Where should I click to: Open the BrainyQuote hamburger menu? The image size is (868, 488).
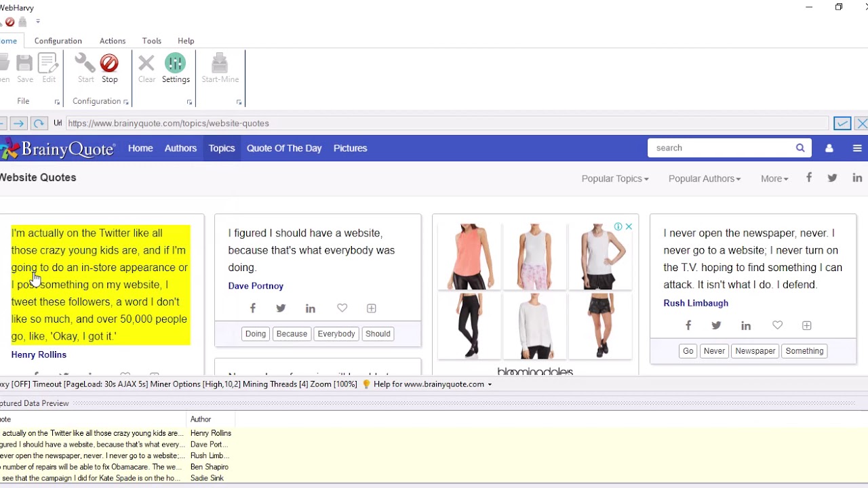[857, 148]
